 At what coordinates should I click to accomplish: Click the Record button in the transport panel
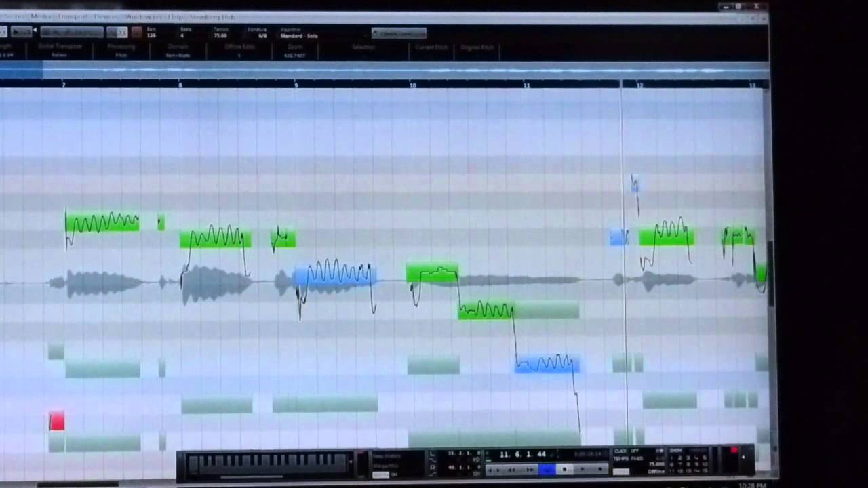[599, 469]
